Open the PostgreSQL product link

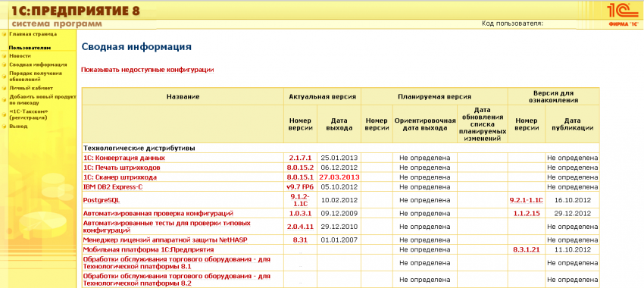[102, 201]
